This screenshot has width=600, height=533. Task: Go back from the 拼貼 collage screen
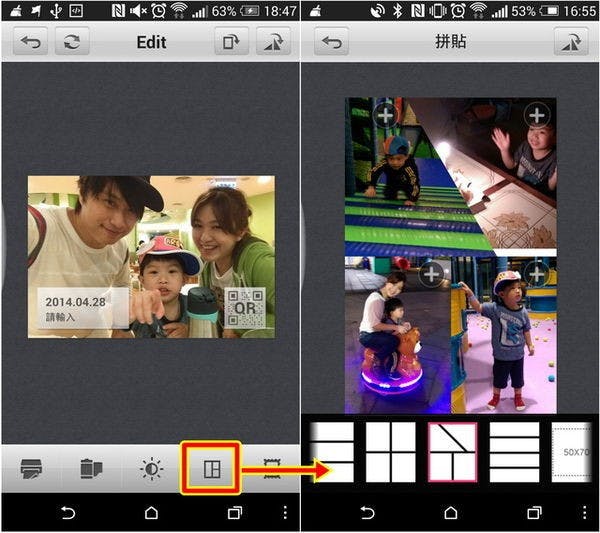pyautogui.click(x=331, y=44)
